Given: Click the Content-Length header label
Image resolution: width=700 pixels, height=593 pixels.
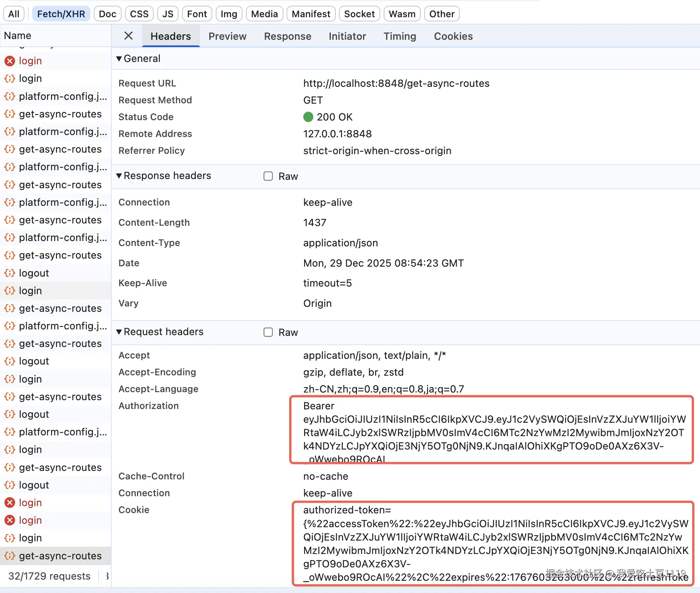Looking at the screenshot, I should pos(154,223).
